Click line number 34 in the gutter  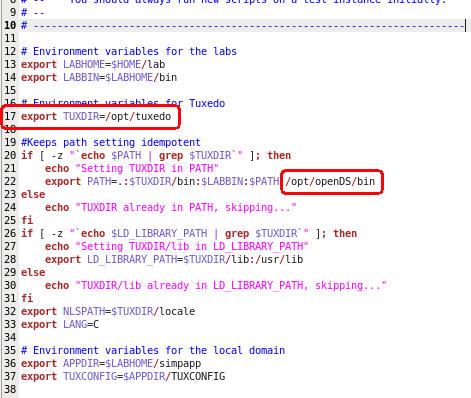(x=10, y=337)
